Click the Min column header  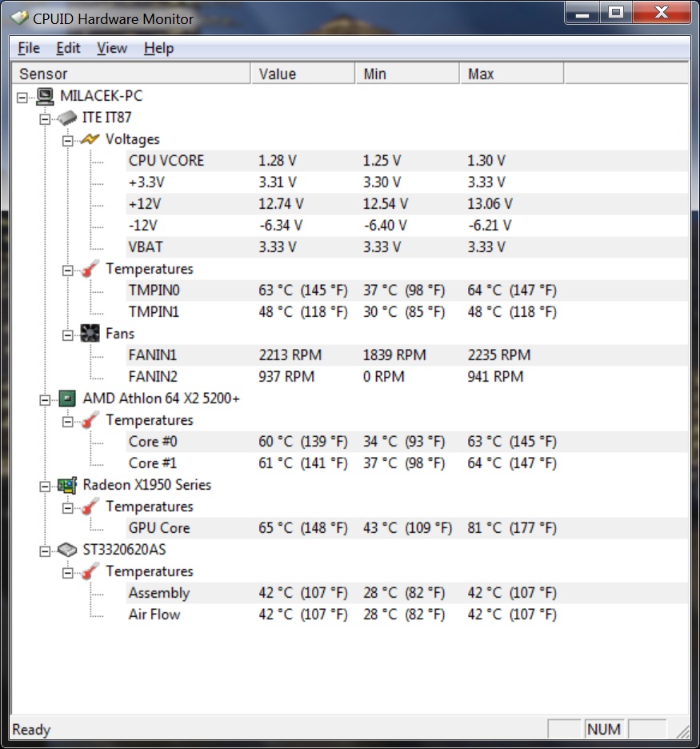click(407, 74)
